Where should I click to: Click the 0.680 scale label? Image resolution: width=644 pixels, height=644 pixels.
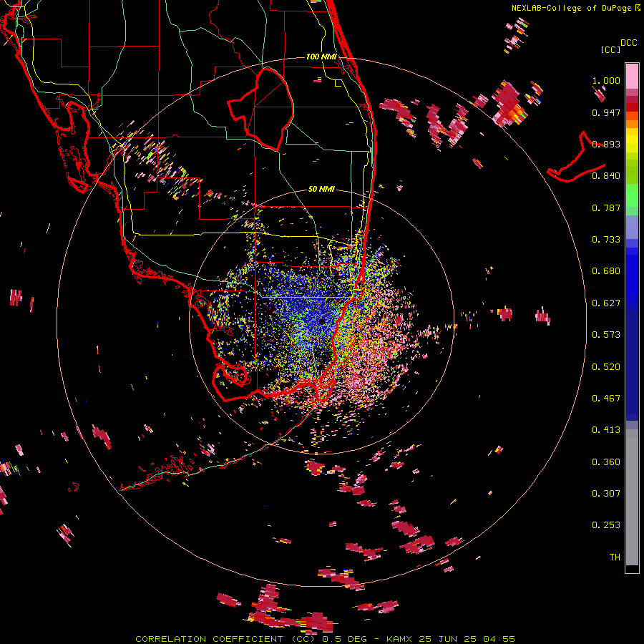606,271
